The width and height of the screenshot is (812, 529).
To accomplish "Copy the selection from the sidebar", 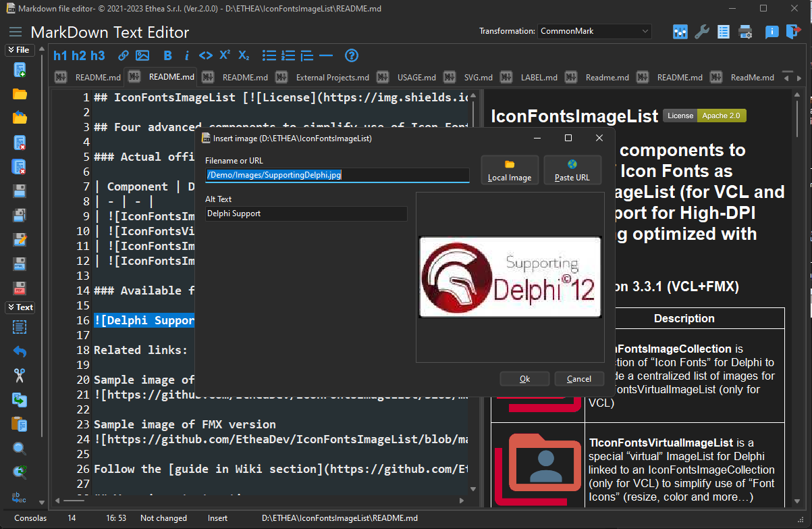I will [x=20, y=400].
